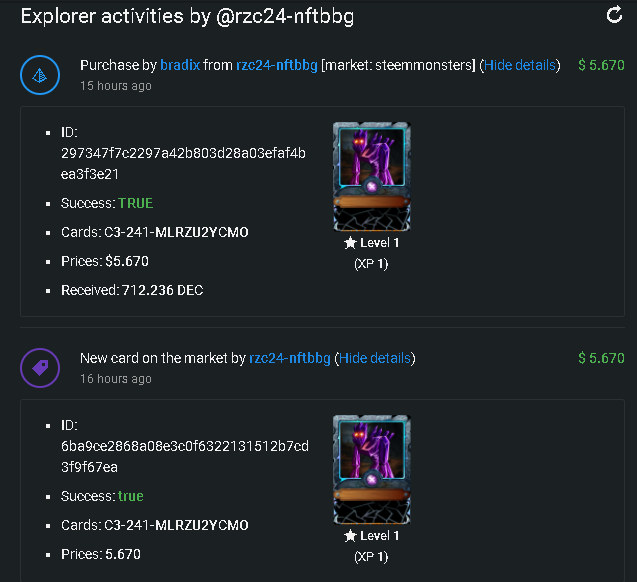637x582 pixels.
Task: Click the blue purchase activity circle icon
Action: point(40,75)
